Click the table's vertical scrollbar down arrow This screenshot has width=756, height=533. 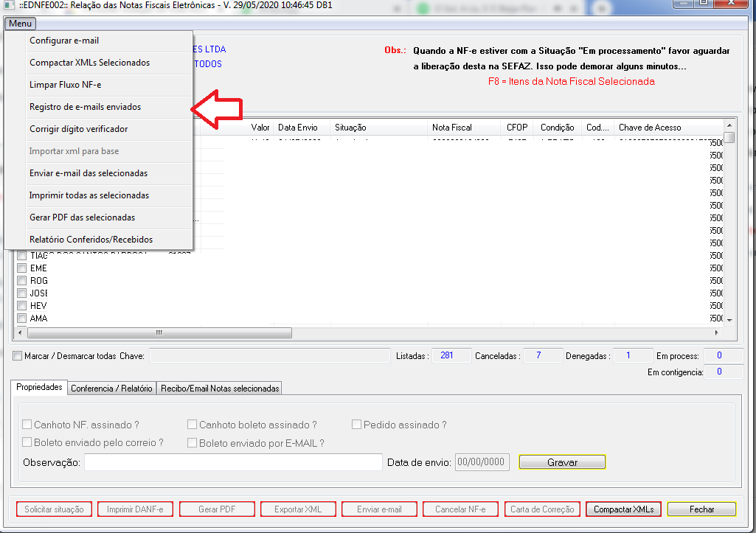(729, 320)
